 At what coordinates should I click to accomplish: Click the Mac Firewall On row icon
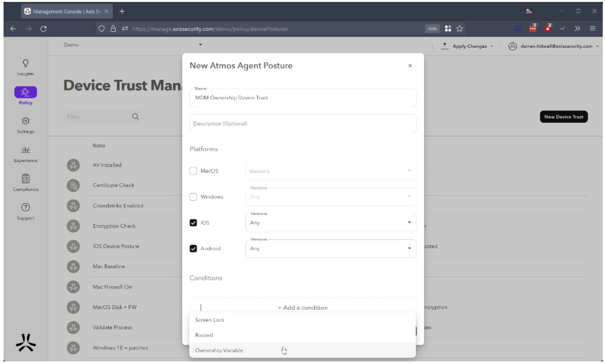73,287
